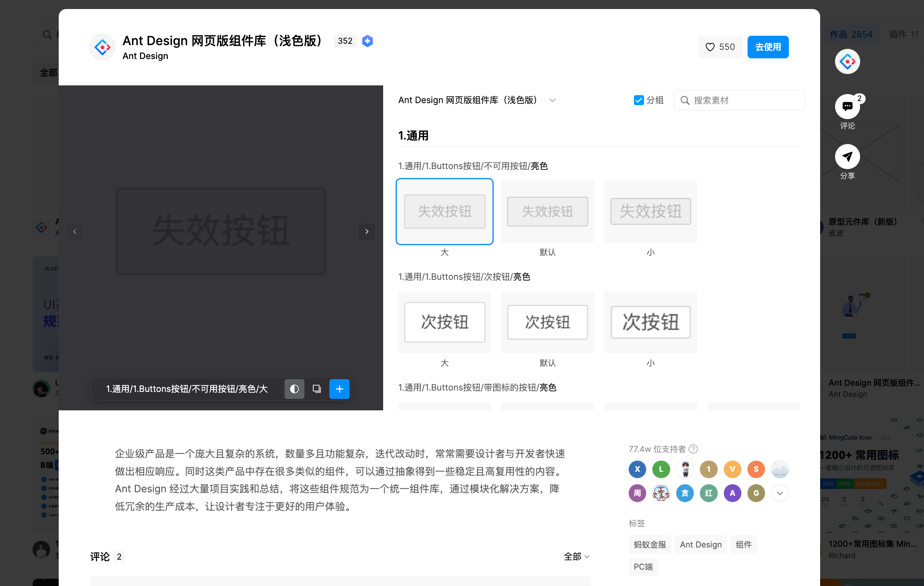924x586 pixels.
Task: Expand more supporters with chevron button
Action: pyautogui.click(x=780, y=493)
